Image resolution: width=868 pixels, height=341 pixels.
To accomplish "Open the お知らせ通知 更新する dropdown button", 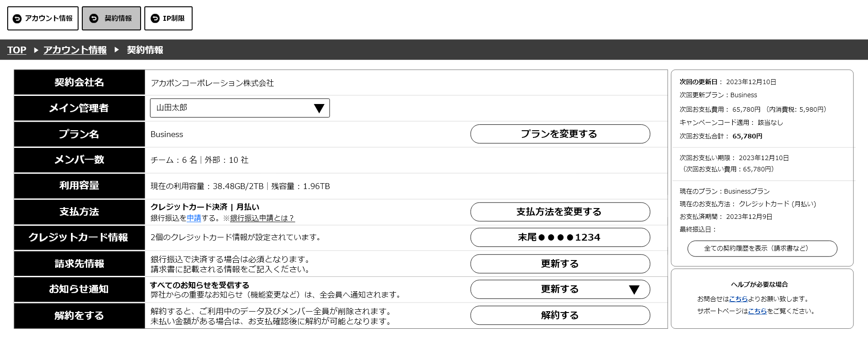I will pos(560,289).
